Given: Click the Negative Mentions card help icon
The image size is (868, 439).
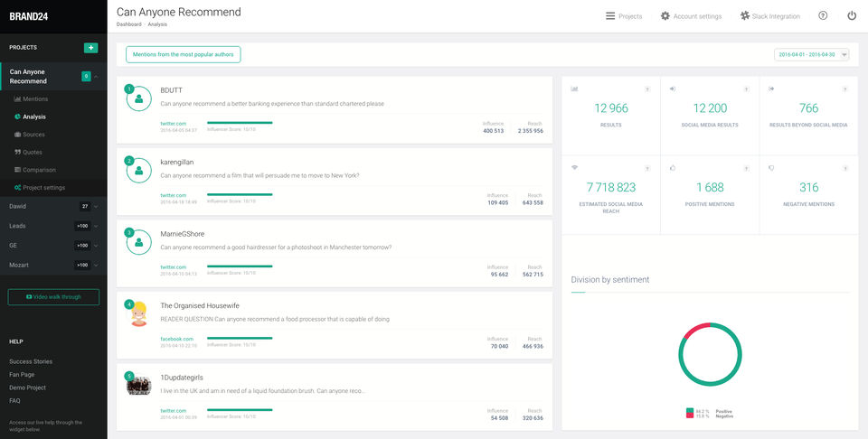Looking at the screenshot, I should point(844,169).
